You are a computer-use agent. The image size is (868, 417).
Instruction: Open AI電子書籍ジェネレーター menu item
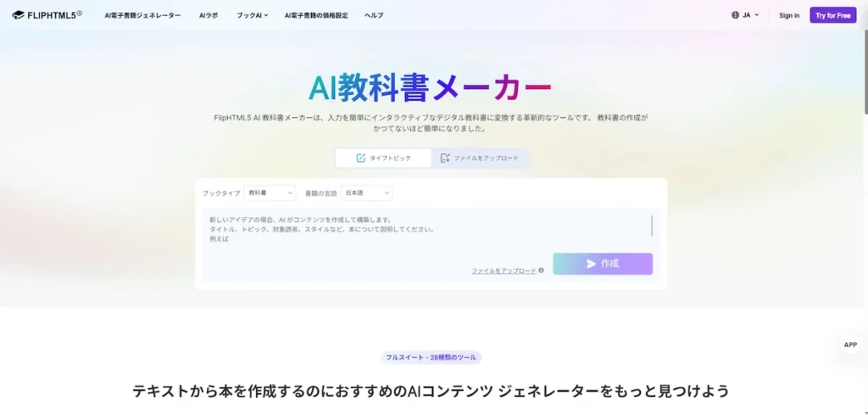[x=142, y=15]
